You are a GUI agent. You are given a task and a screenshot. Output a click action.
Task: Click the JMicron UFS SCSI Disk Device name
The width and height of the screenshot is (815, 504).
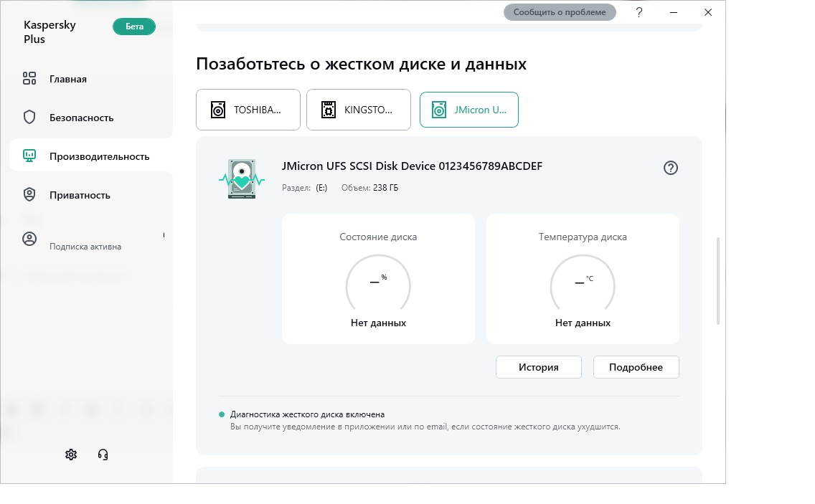412,166
